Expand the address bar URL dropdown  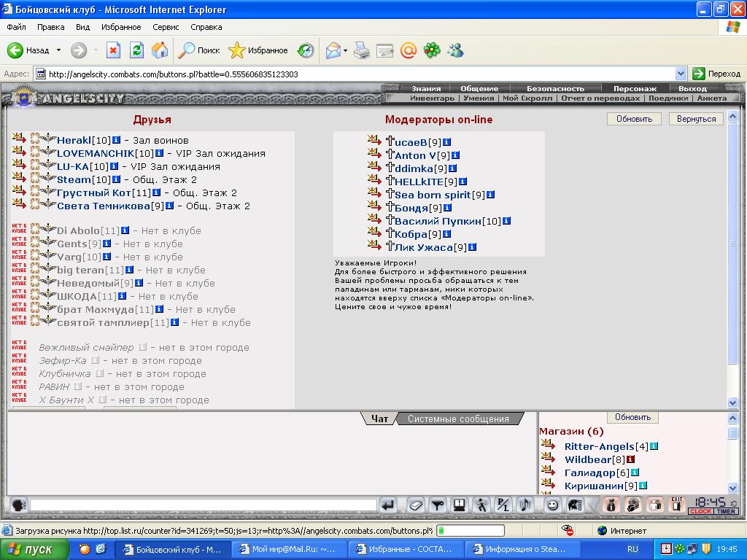[681, 74]
